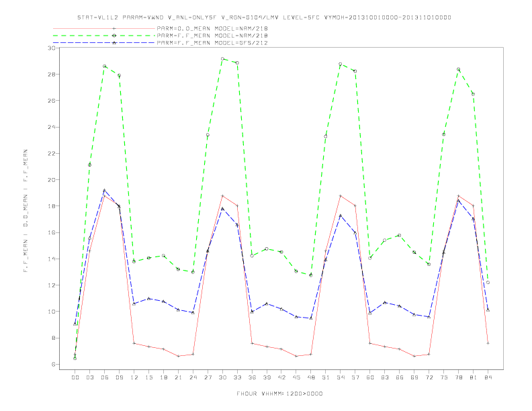532x411 pixels.
Task: Click x-axis tick label 54
Action: 341,377
